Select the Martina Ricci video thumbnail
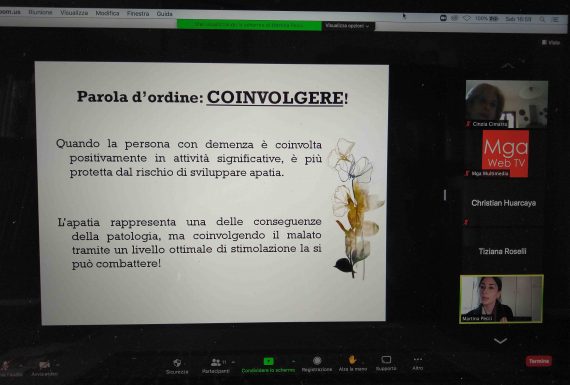This screenshot has width=570, height=385. click(x=502, y=299)
